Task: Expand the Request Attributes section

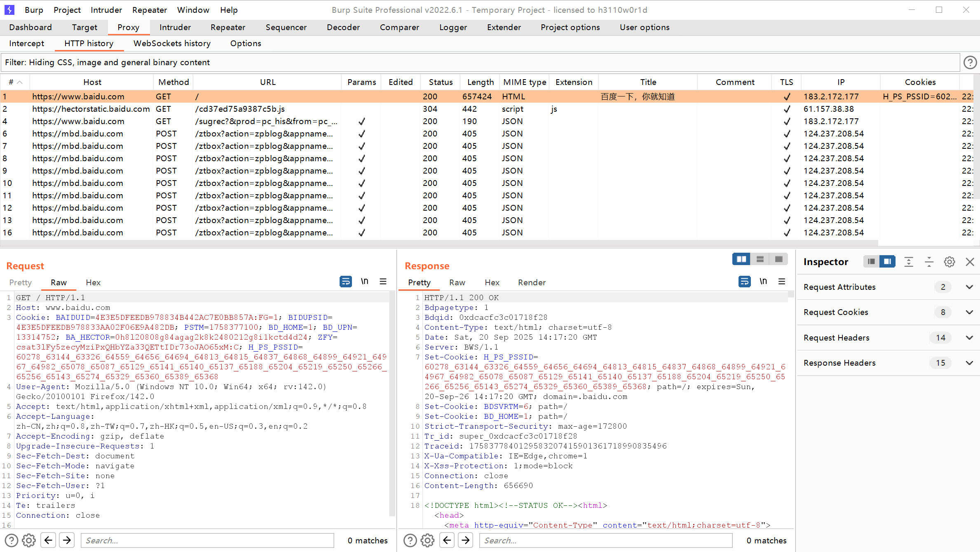Action: tap(889, 287)
